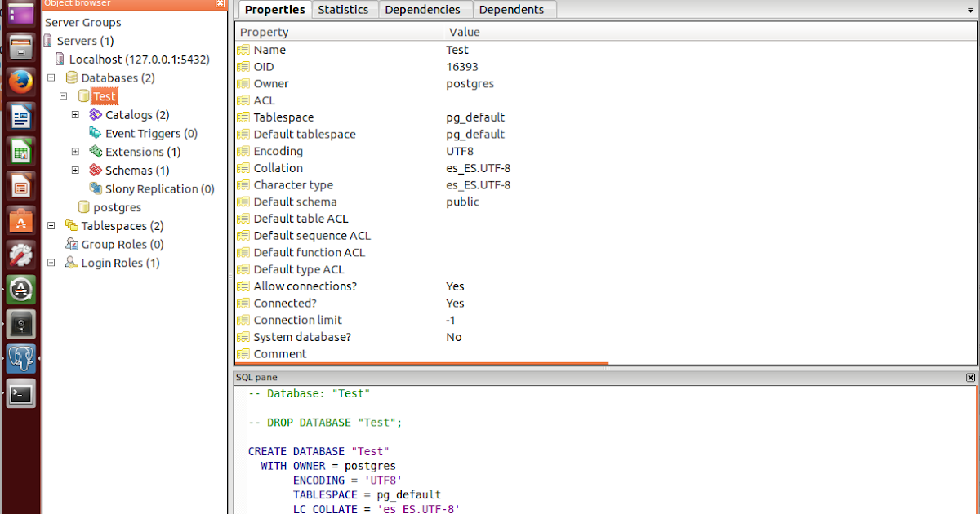
Task: Click the Group Roles (0) icon
Action: pyautogui.click(x=71, y=245)
